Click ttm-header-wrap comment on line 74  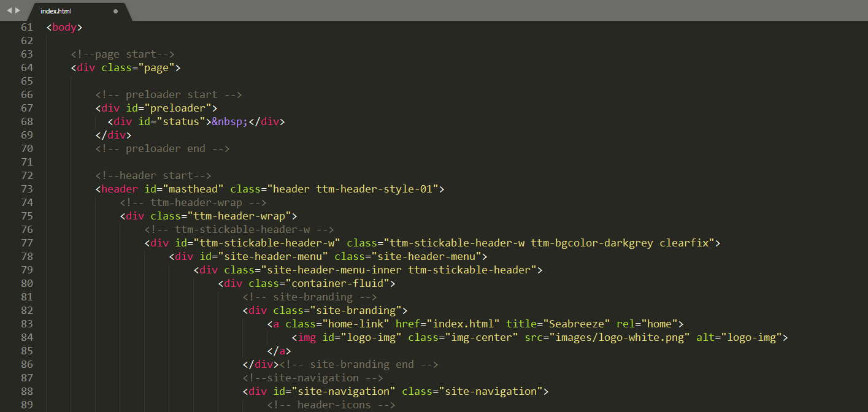click(193, 202)
